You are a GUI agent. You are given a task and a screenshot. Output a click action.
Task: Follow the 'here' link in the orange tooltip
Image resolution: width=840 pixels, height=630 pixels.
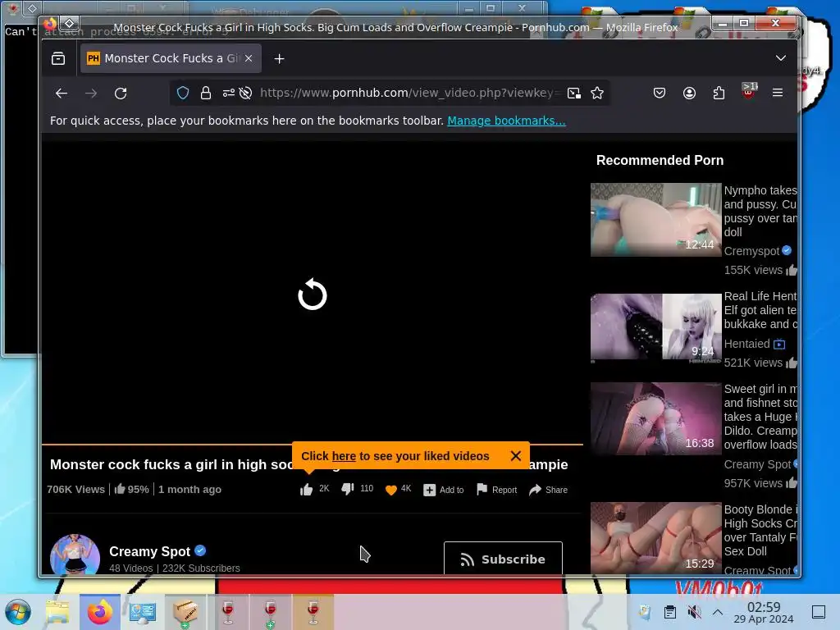pyautogui.click(x=344, y=456)
